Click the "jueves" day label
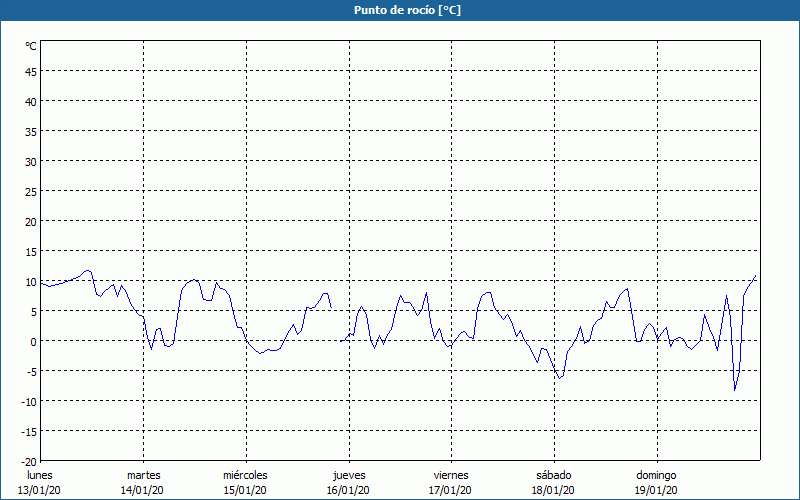800x500 pixels. [349, 475]
